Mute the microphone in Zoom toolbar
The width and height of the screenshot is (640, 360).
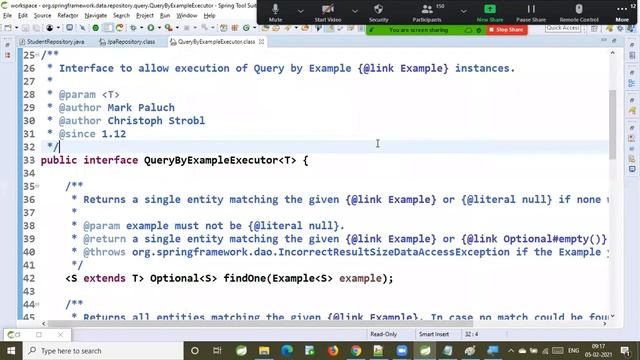click(x=276, y=12)
